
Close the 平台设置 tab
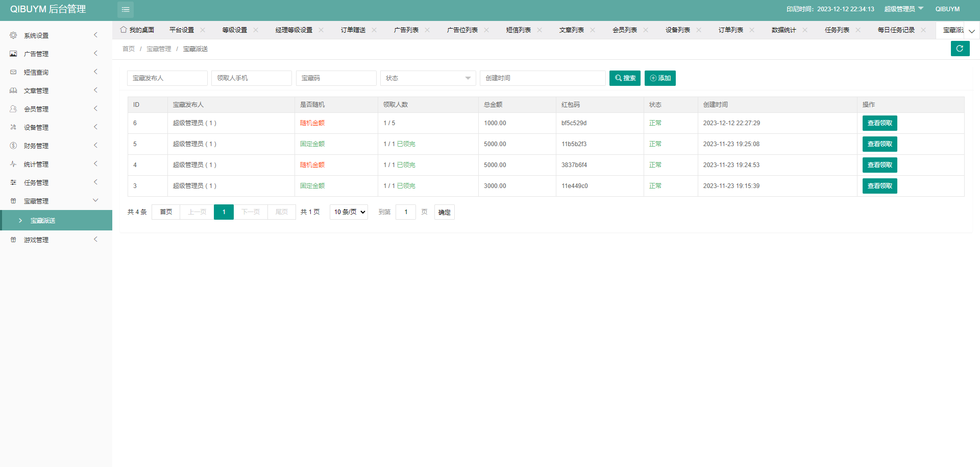(x=203, y=30)
